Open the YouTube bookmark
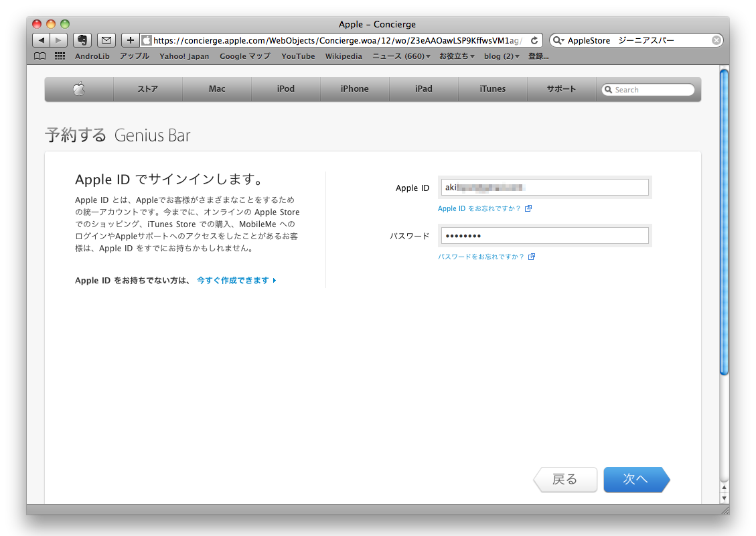 [298, 56]
